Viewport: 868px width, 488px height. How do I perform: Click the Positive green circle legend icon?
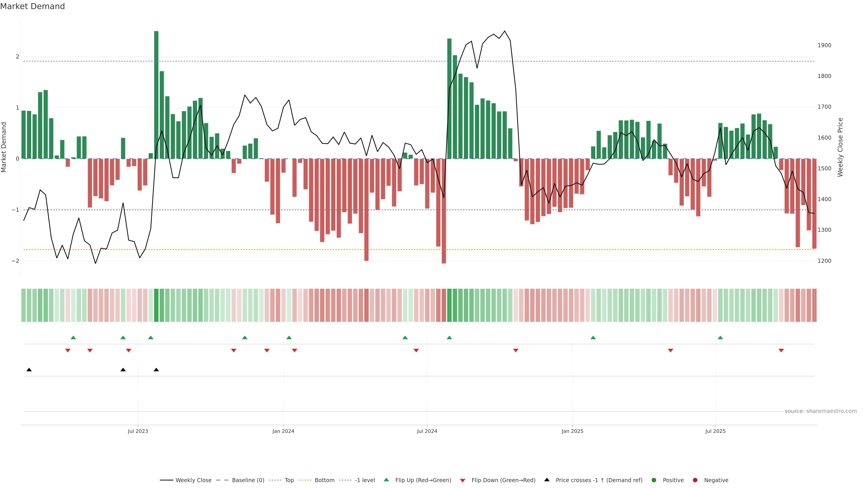tap(654, 480)
